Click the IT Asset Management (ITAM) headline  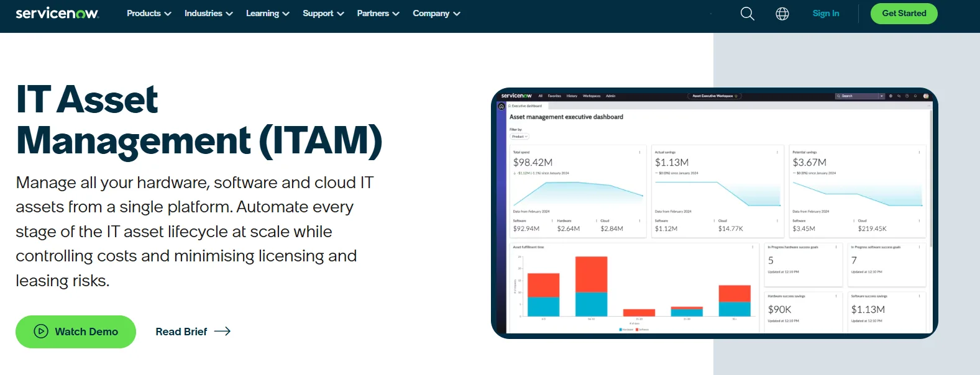point(199,120)
